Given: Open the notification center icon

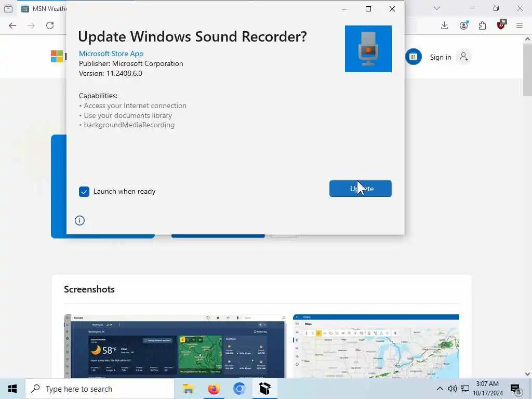Looking at the screenshot, I should point(516,389).
